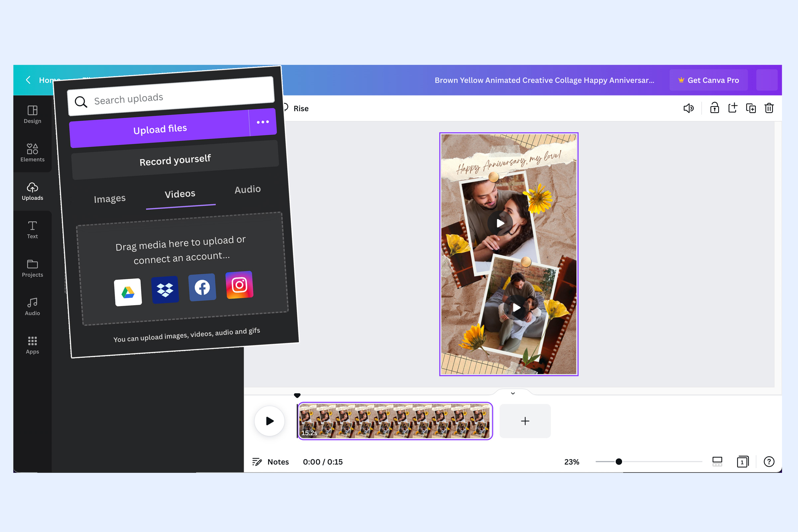Click the Record yourself button
The width and height of the screenshot is (798, 532).
(x=174, y=159)
